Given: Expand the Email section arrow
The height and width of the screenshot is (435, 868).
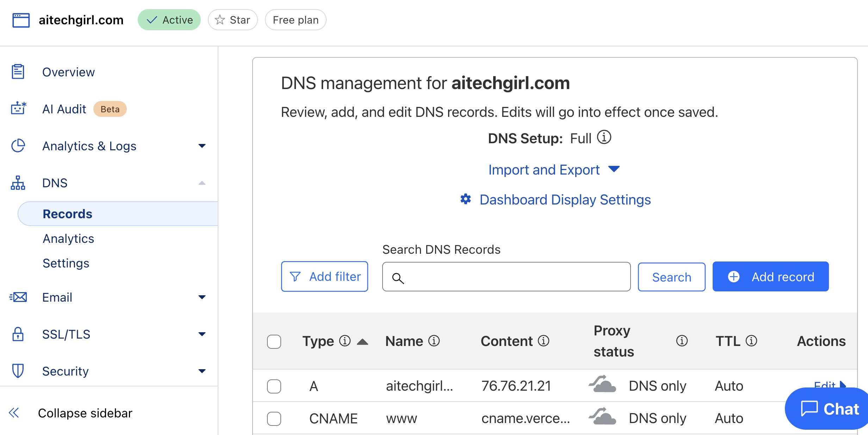Looking at the screenshot, I should (202, 297).
